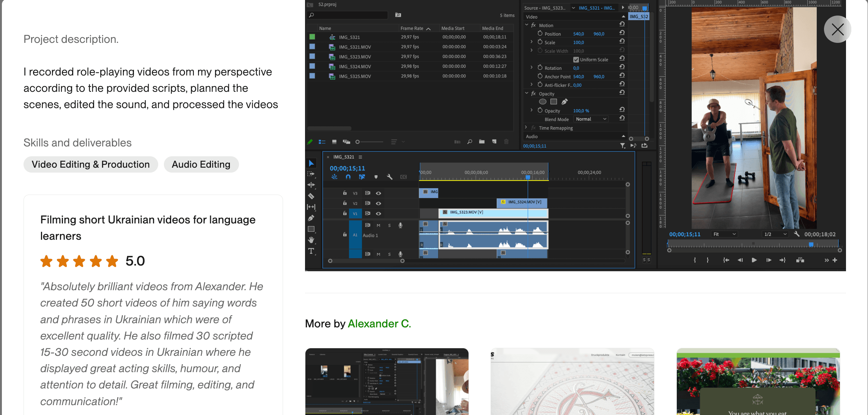Sort by the Media End column
The height and width of the screenshot is (415, 868).
[492, 28]
